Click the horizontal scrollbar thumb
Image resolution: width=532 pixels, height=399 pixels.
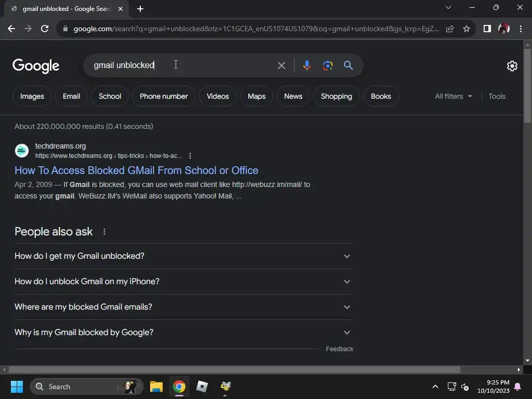(x=234, y=369)
